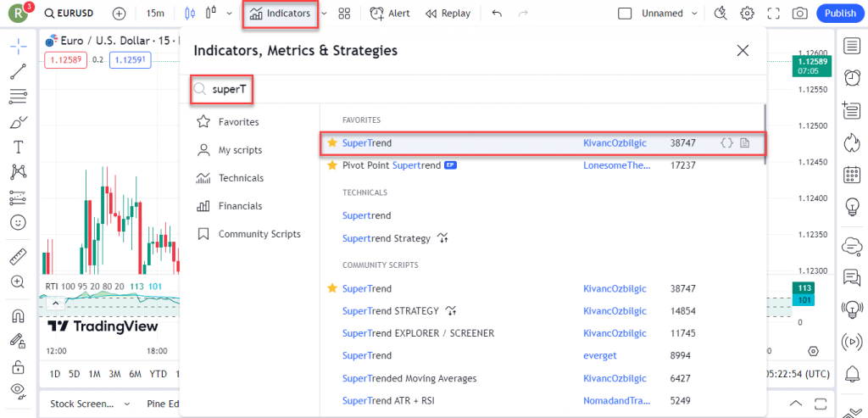
Task: Open the emoji icons tool
Action: point(17,222)
